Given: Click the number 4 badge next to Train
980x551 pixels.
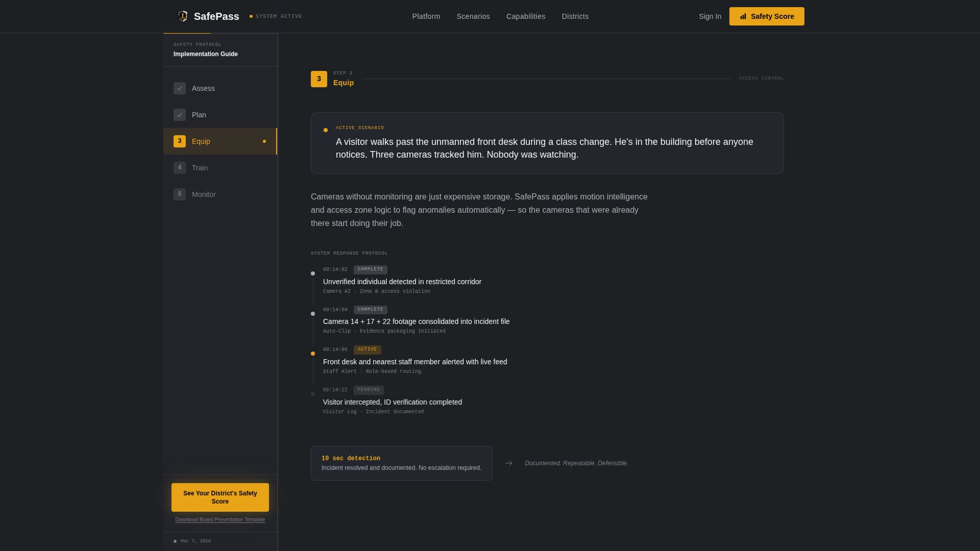Looking at the screenshot, I should click(x=180, y=168).
